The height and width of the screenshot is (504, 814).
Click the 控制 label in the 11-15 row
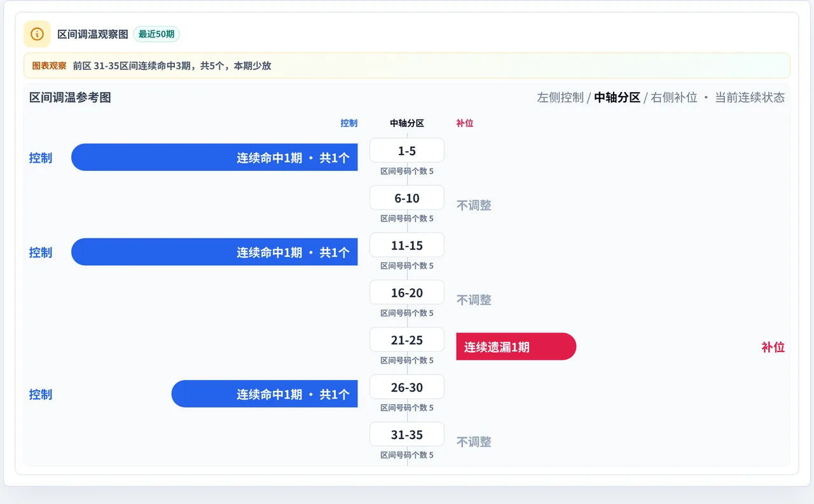tap(41, 252)
